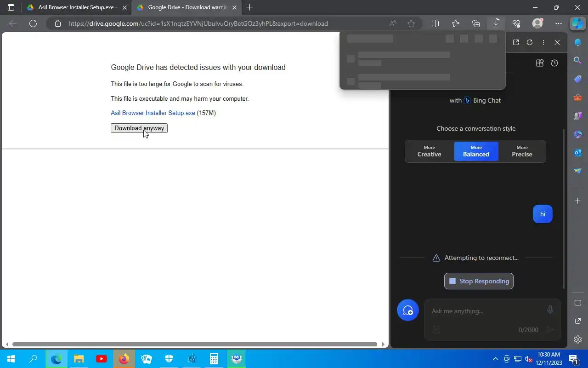Open the sidebar external link icon
Screen dimensions: 588x368
point(578,321)
